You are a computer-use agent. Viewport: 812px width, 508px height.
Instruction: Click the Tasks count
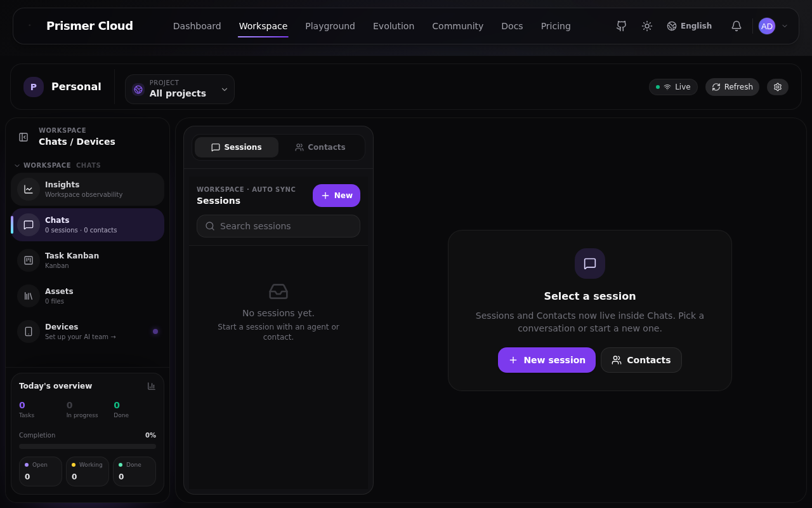point(22,405)
